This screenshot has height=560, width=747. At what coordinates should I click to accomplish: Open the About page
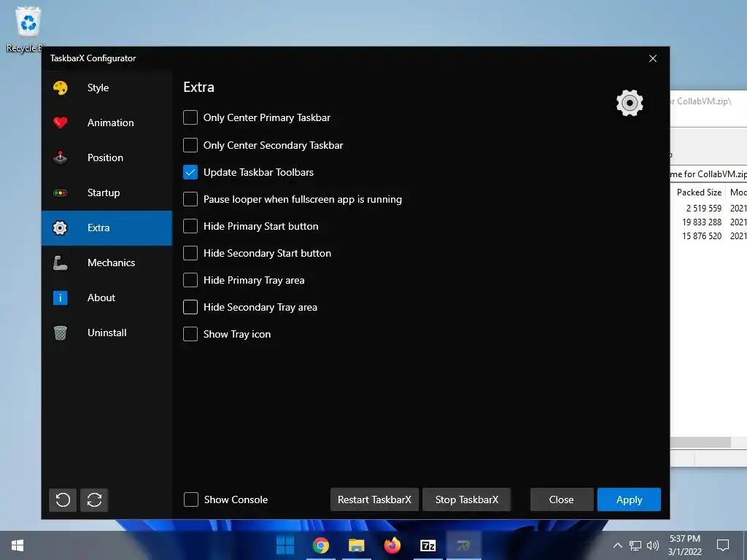coord(107,297)
